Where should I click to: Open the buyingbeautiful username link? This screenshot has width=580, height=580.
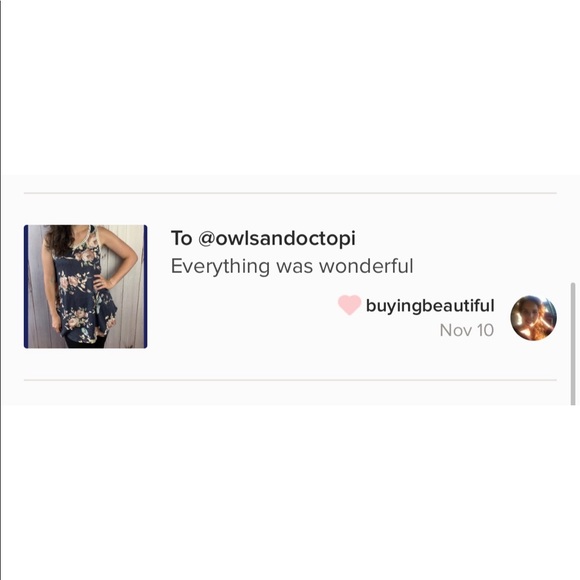tap(430, 306)
